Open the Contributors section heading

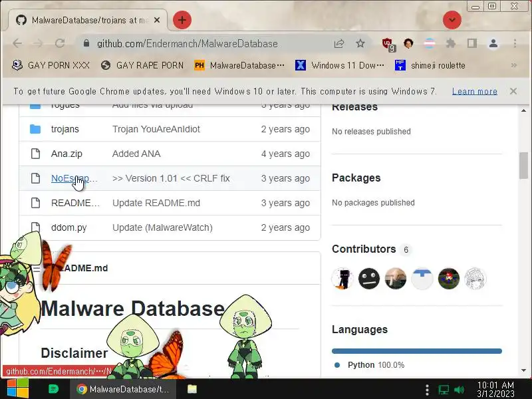(x=364, y=249)
